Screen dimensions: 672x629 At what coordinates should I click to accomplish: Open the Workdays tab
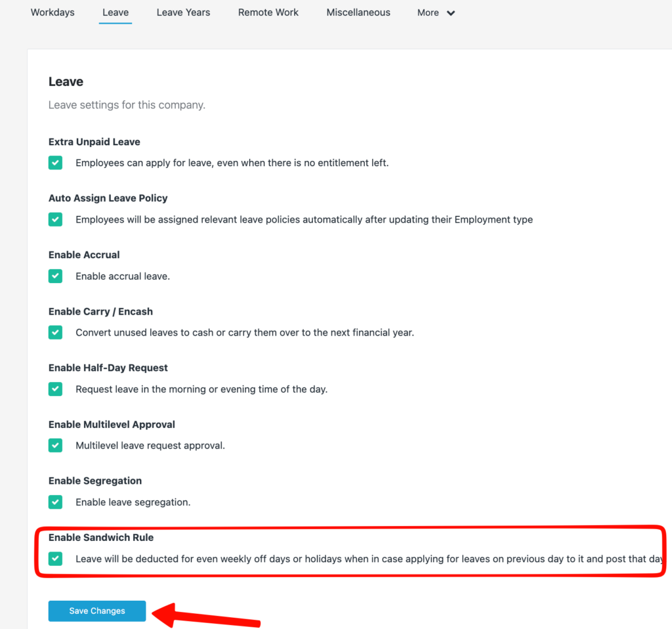[52, 12]
